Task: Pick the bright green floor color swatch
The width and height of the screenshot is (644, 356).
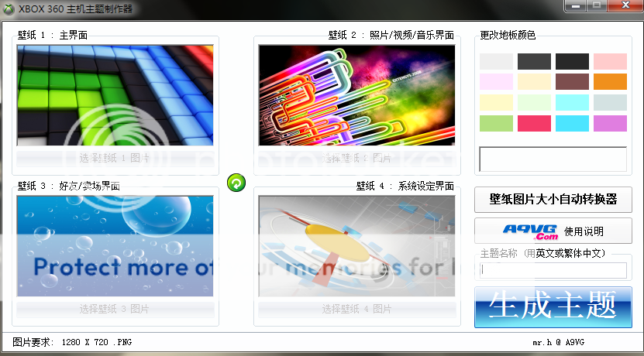Action: [x=496, y=123]
